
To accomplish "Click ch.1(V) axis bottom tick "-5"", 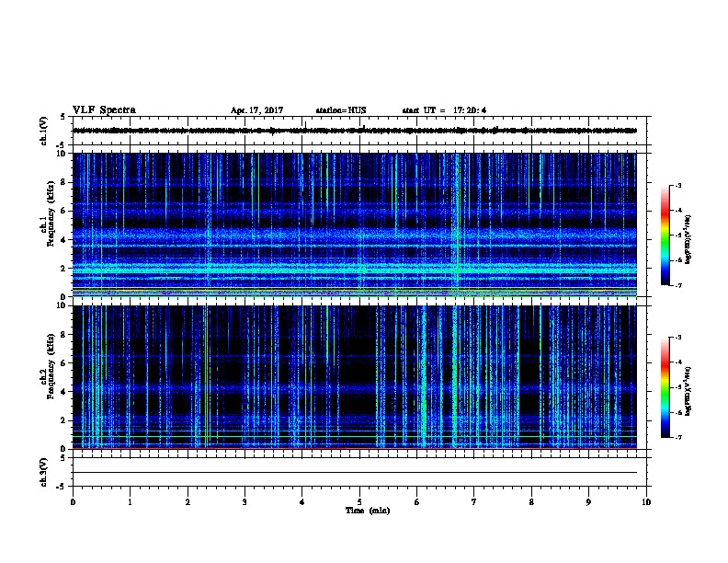I will pyautogui.click(x=62, y=145).
